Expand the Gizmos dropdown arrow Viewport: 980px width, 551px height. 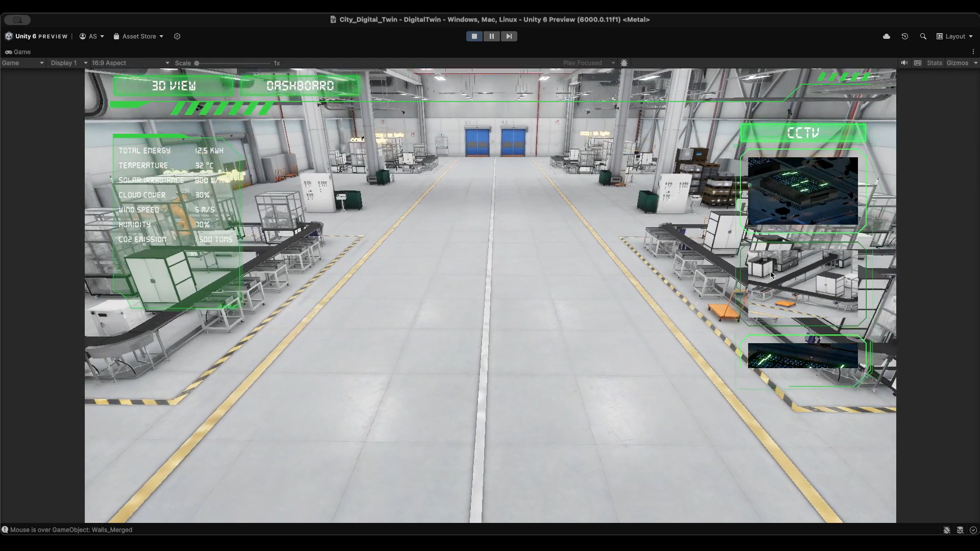pos(975,63)
